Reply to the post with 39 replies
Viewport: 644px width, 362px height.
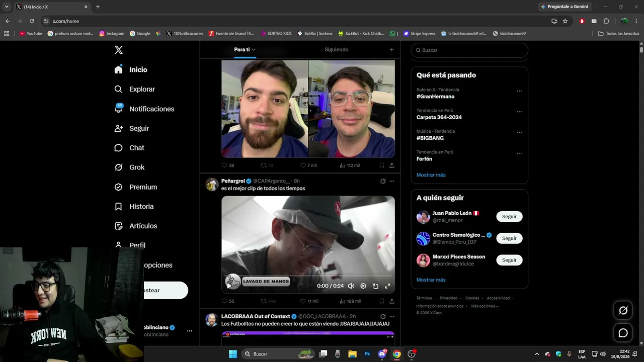(228, 165)
